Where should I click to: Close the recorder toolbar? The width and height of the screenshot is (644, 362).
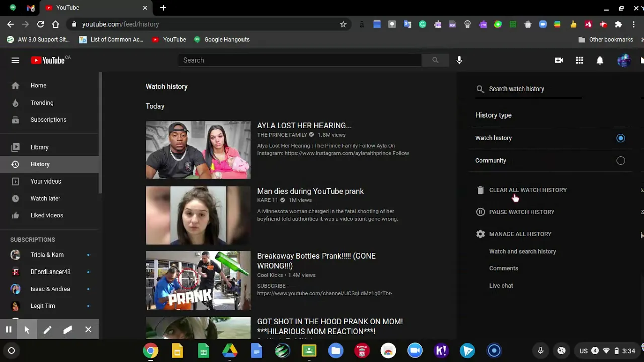pyautogui.click(x=88, y=330)
